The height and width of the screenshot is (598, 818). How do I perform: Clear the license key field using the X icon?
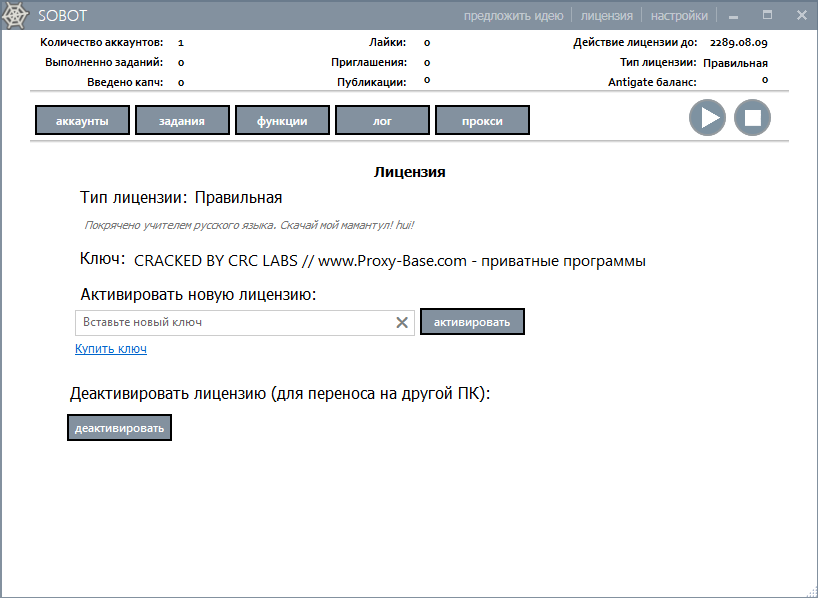pos(403,322)
